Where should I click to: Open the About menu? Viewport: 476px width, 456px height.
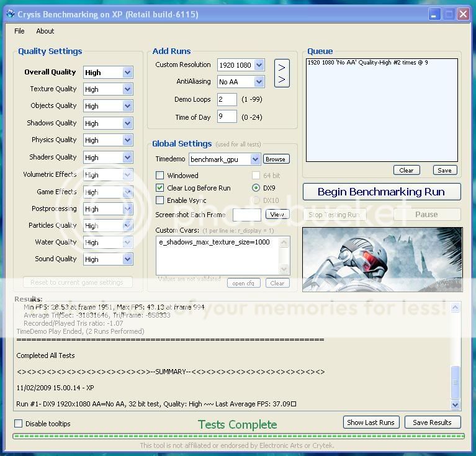click(45, 31)
